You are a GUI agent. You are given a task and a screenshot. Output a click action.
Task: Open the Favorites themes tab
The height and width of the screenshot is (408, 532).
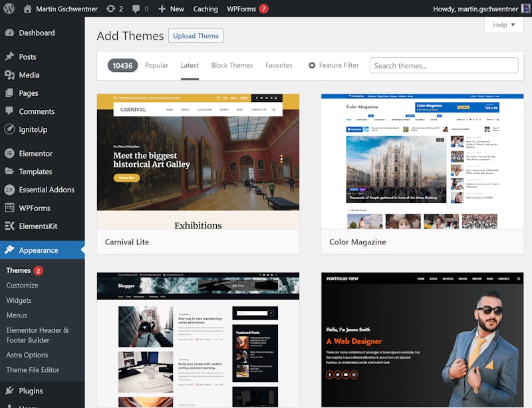coord(279,65)
